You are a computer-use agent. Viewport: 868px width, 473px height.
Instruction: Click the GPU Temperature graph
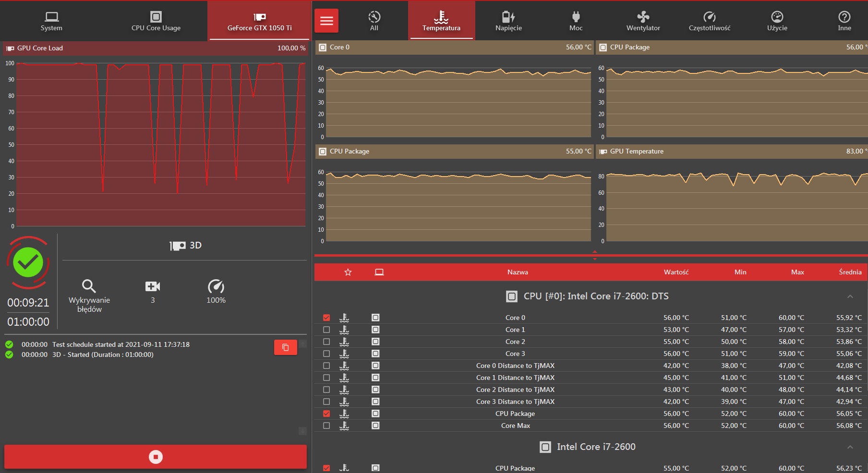[x=737, y=206]
